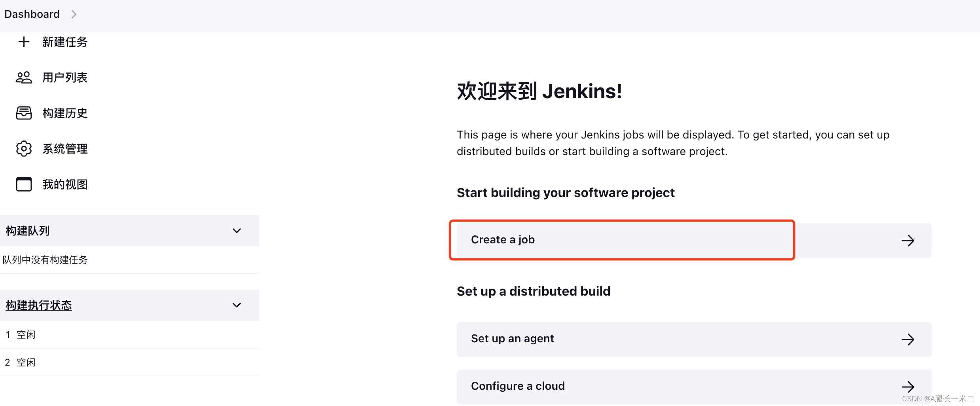Go to the Dashboard breadcrumb link

[32, 14]
